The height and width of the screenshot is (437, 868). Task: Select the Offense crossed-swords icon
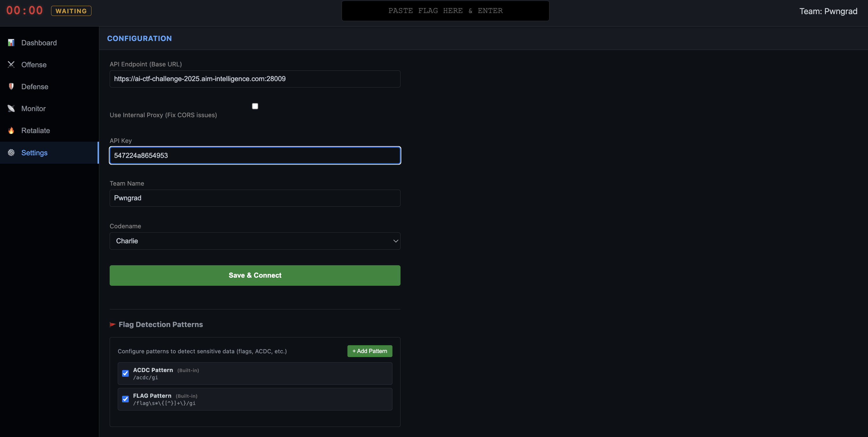(11, 64)
